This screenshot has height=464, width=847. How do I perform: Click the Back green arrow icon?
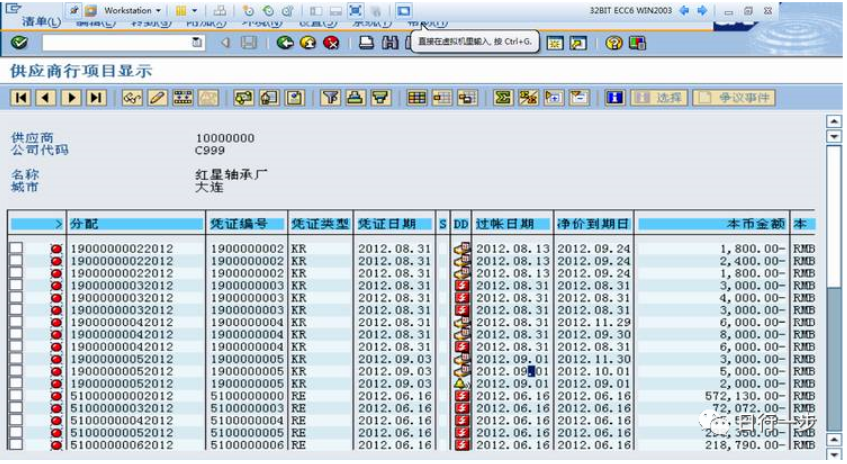(285, 43)
